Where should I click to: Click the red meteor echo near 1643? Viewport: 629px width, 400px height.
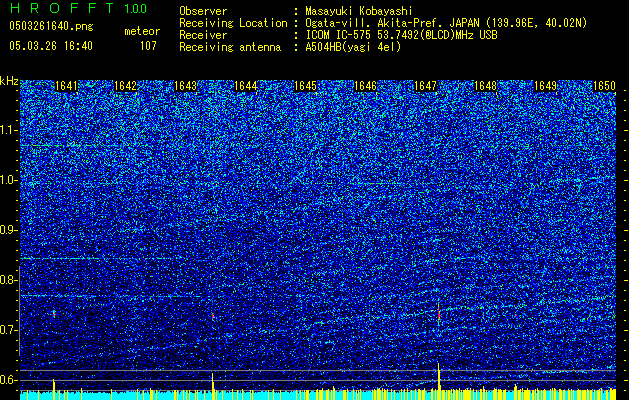(x=213, y=317)
